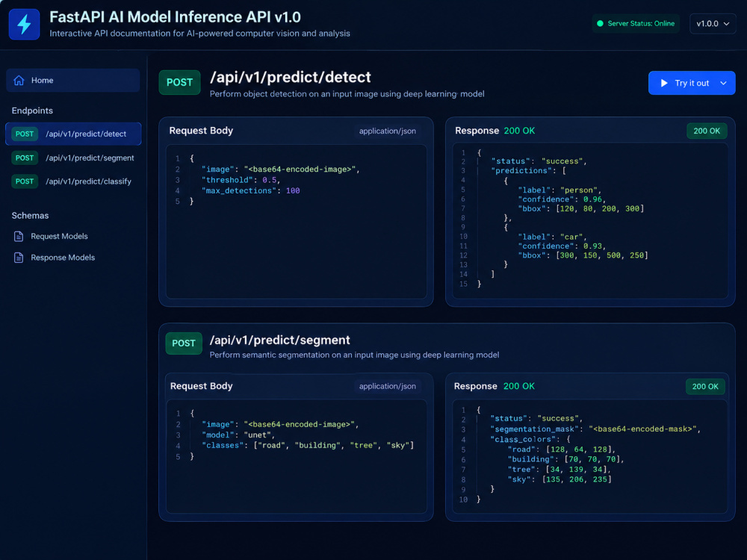Image resolution: width=747 pixels, height=560 pixels.
Task: Select /api/v1/predict/detect endpoint in sidebar
Action: click(x=73, y=134)
